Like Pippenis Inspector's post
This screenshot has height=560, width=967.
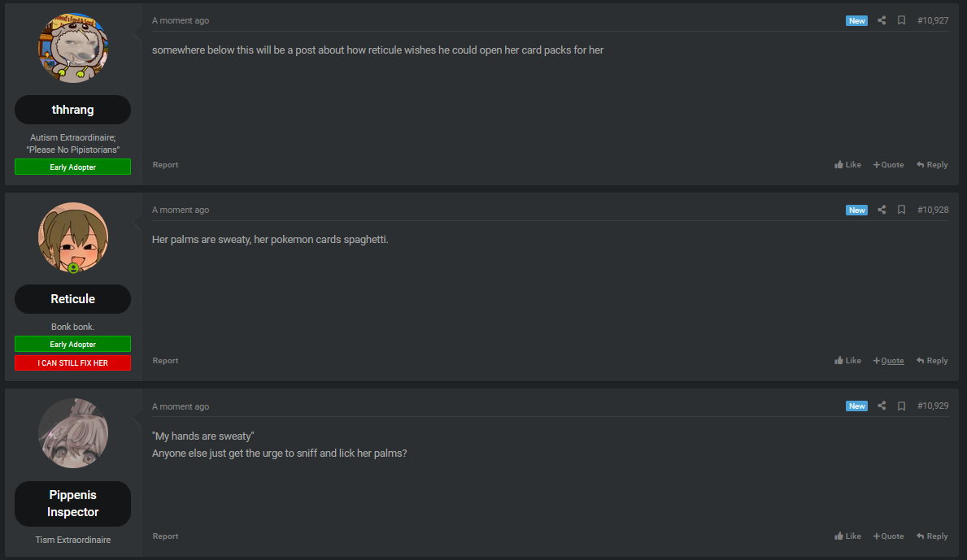click(x=848, y=536)
